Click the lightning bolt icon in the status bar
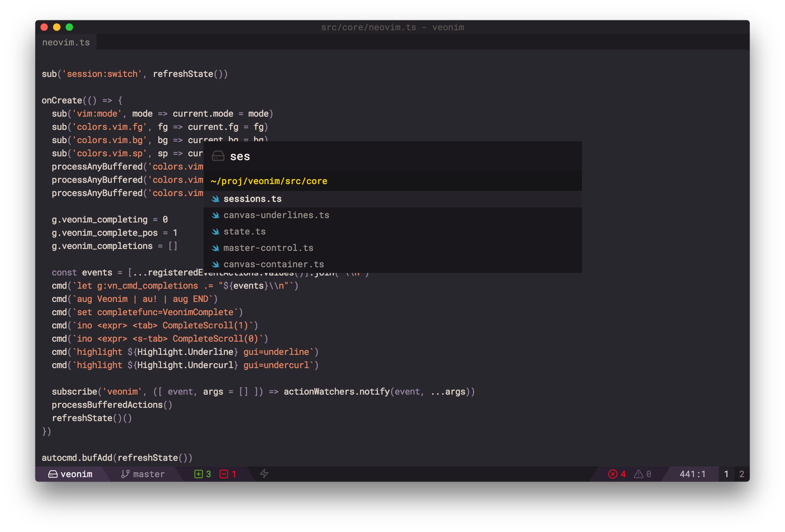This screenshot has width=785, height=532. click(x=264, y=473)
